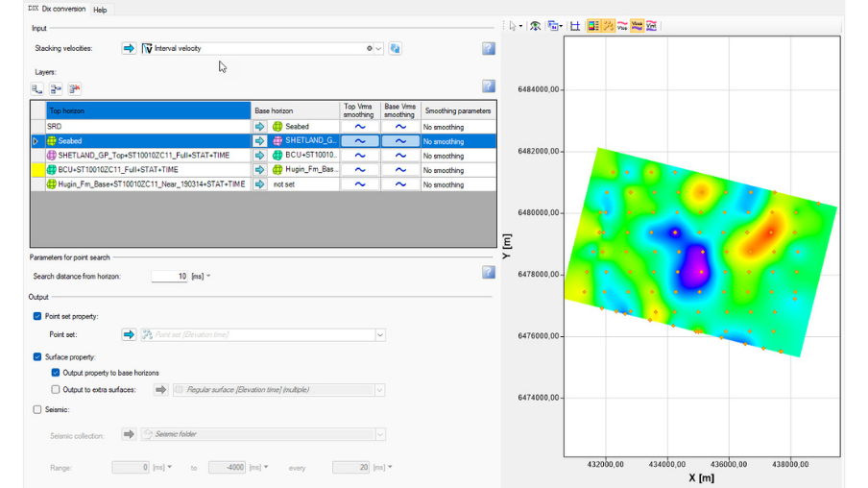Click the 'not set' base horizon cell
The image size is (868, 488).
303,184
